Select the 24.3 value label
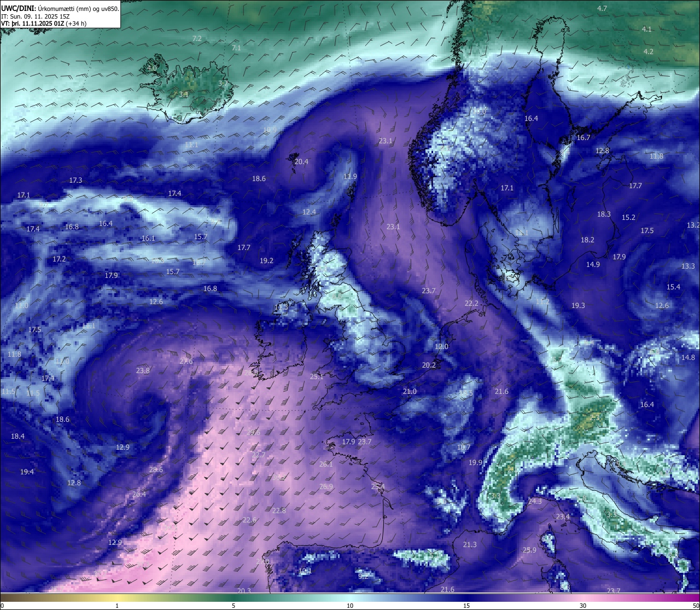700x610 pixels. tap(535, 501)
